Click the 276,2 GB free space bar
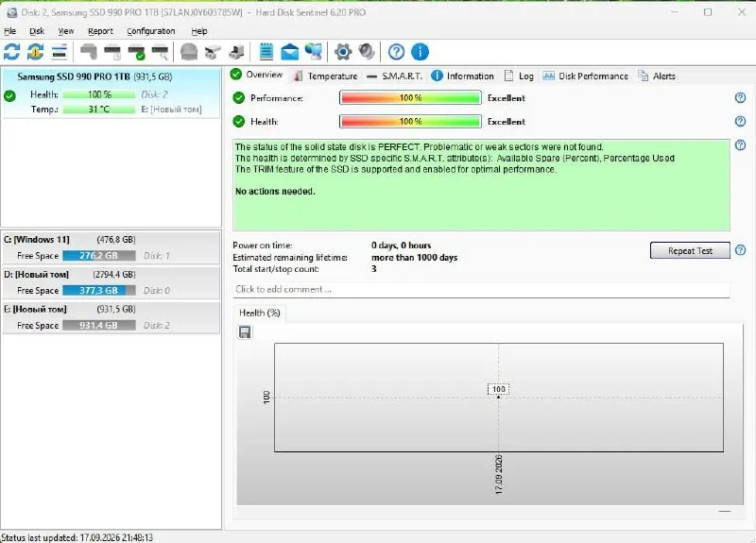The image size is (756, 543). (x=99, y=255)
